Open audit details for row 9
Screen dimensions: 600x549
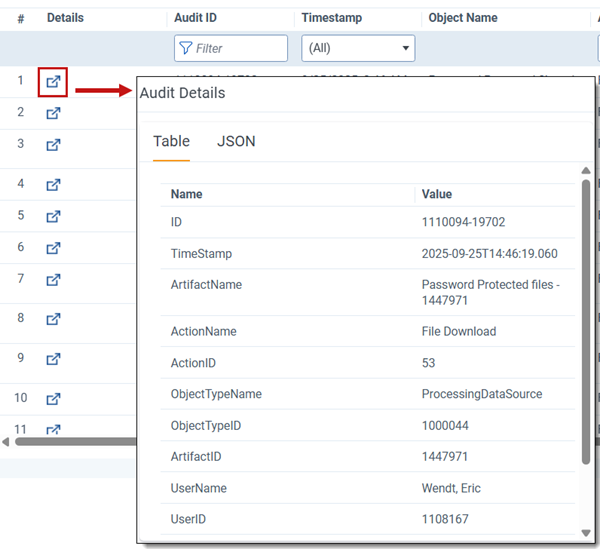click(x=53, y=359)
